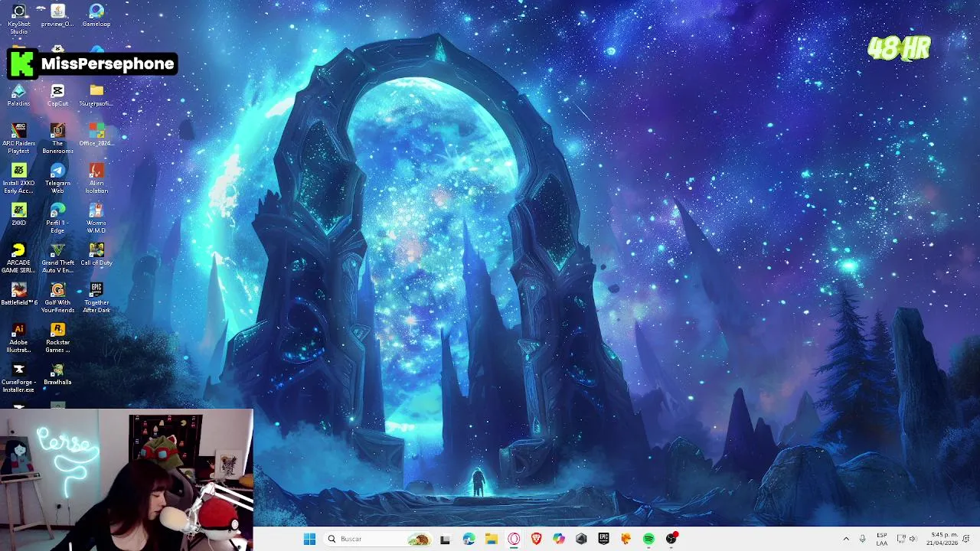980x551 pixels.
Task: Switch to Opera GX on the taskbar
Action: point(514,539)
